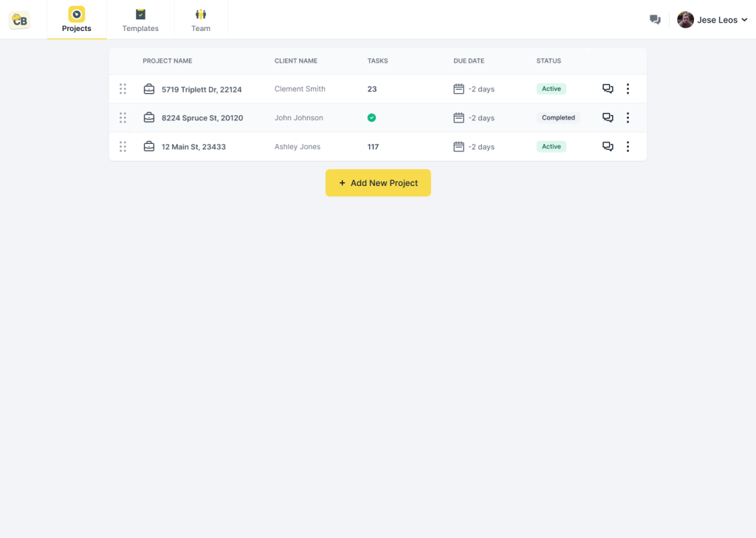Click the CB logo icon

(x=19, y=20)
